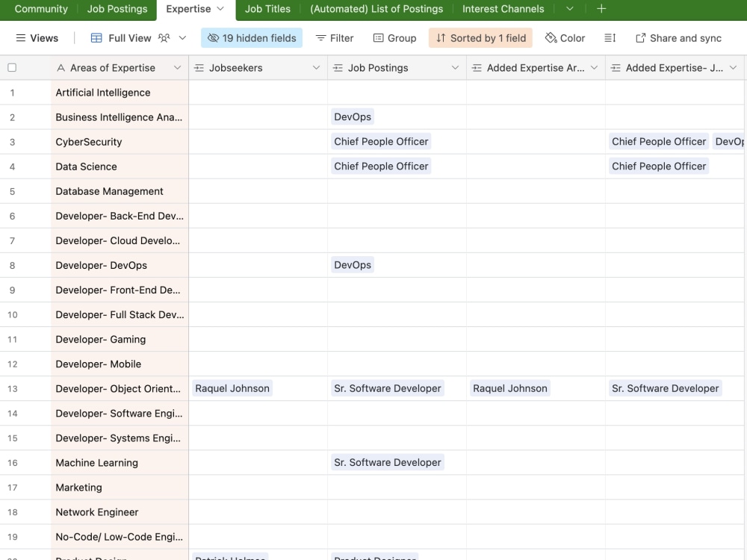The image size is (747, 560).
Task: Select the Raquel Johnson linked record
Action: 232,388
